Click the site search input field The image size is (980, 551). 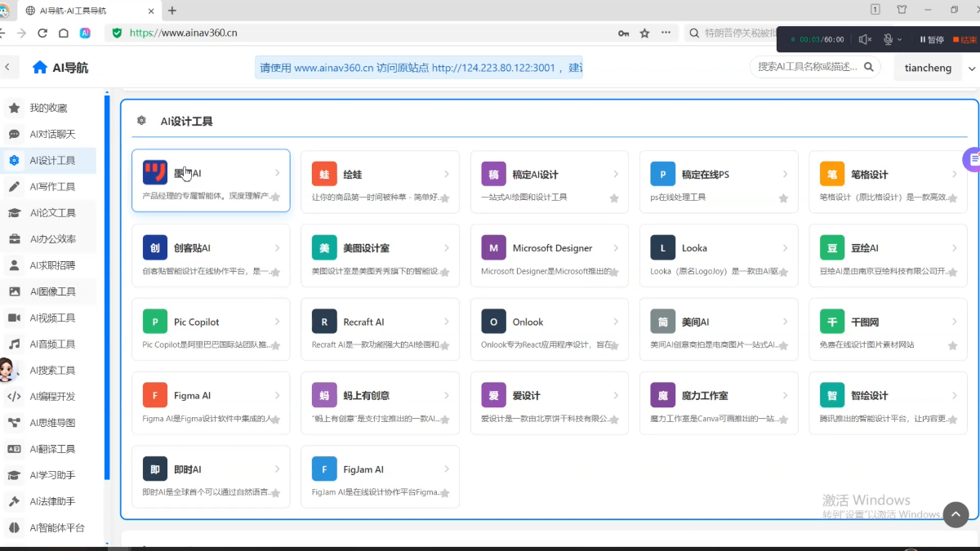click(808, 67)
